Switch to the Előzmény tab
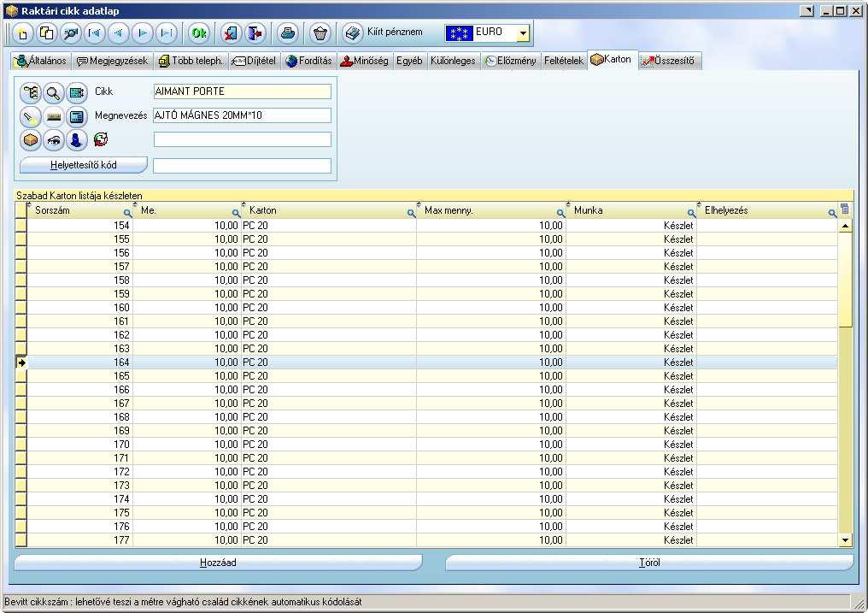Viewport: 868px width, 613px height. 510,61
